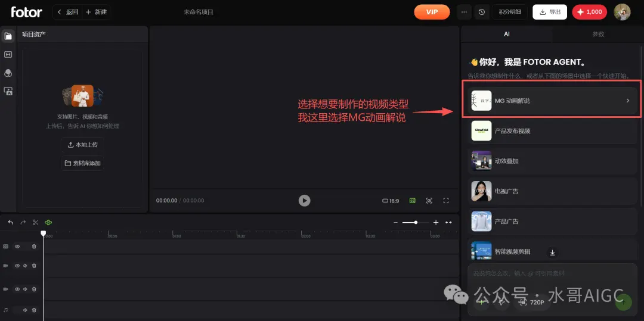644x321 pixels.
Task: Open the project assets folder sidebar icon
Action: [8, 36]
